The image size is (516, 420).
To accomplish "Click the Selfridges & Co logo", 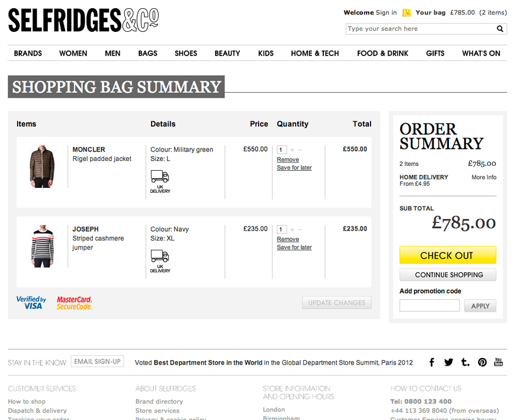I will [x=83, y=20].
